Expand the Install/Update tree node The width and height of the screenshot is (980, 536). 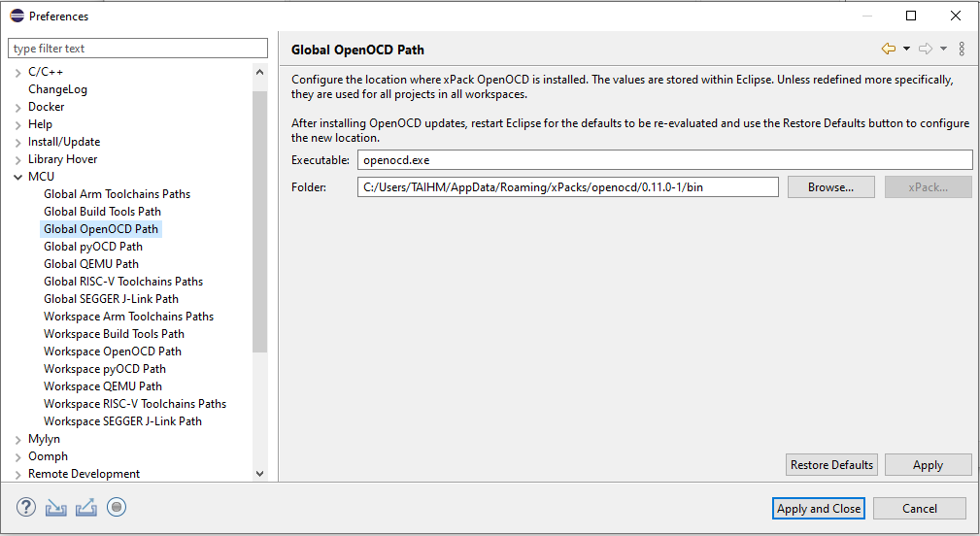17,143
